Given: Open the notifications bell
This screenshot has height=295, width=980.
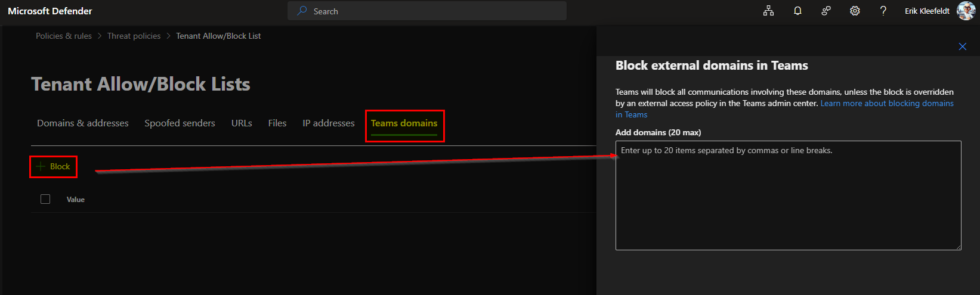Looking at the screenshot, I should (x=797, y=11).
